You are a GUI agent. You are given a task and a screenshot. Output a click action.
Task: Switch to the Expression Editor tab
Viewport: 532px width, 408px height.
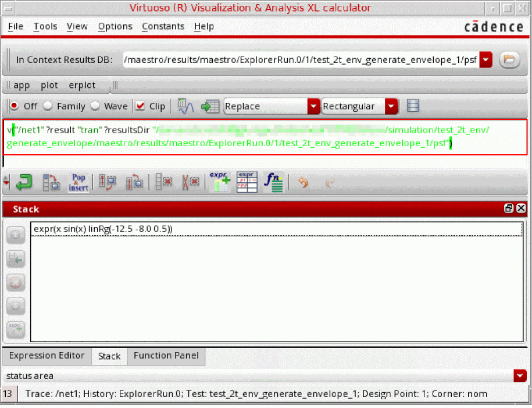click(x=47, y=356)
